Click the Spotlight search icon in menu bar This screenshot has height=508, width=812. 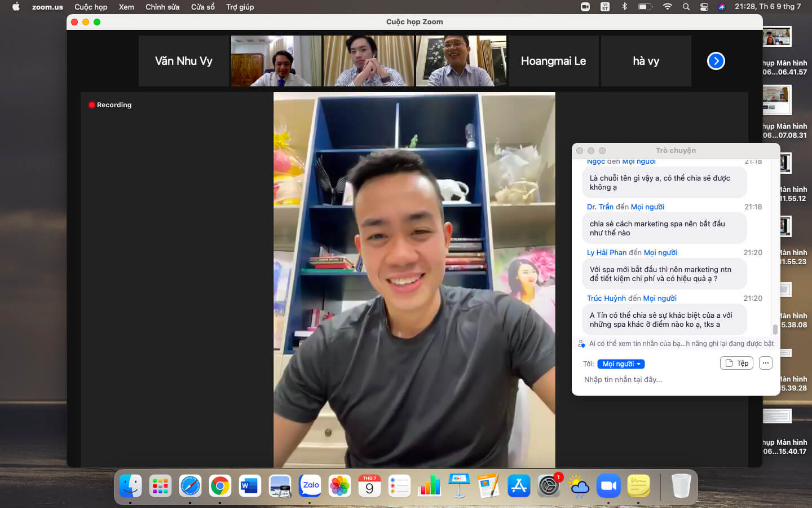tap(686, 7)
